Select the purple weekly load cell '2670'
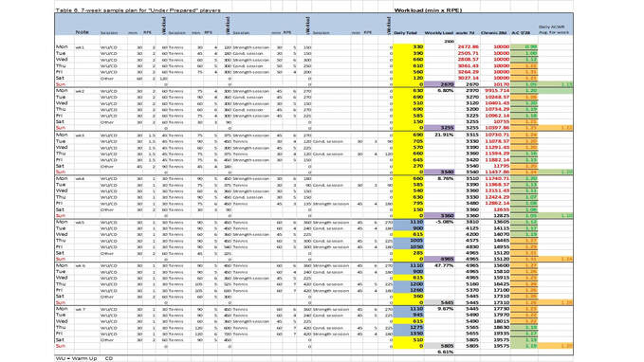The width and height of the screenshot is (644, 362). point(439,84)
